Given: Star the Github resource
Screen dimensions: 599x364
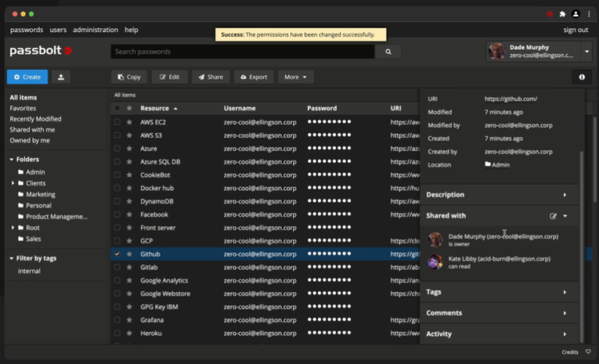Looking at the screenshot, I should pyautogui.click(x=129, y=254).
